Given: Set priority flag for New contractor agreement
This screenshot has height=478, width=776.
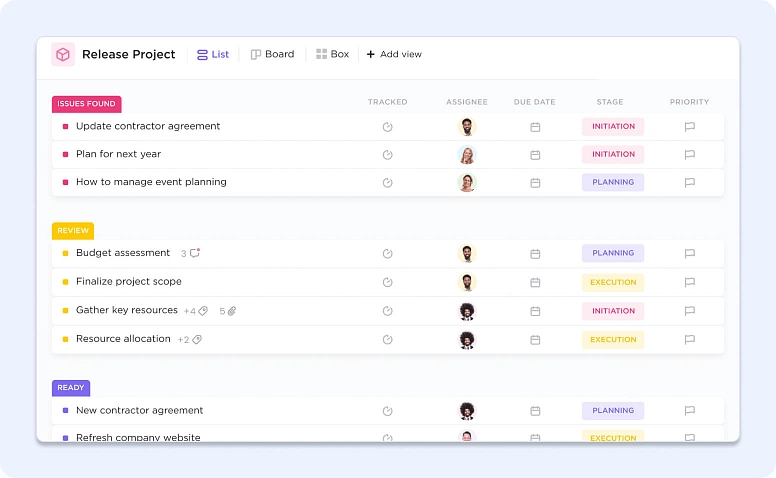Looking at the screenshot, I should (689, 411).
